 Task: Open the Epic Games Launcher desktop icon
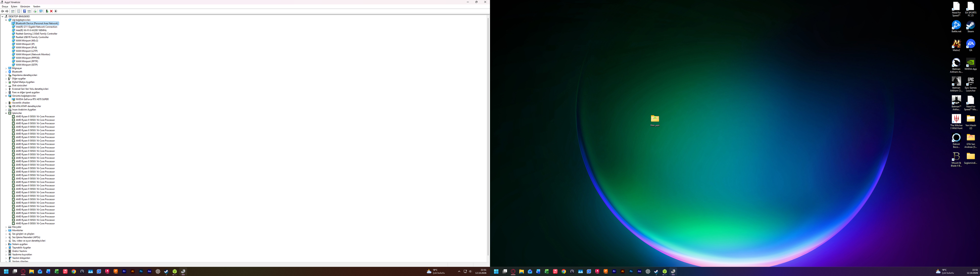click(971, 84)
